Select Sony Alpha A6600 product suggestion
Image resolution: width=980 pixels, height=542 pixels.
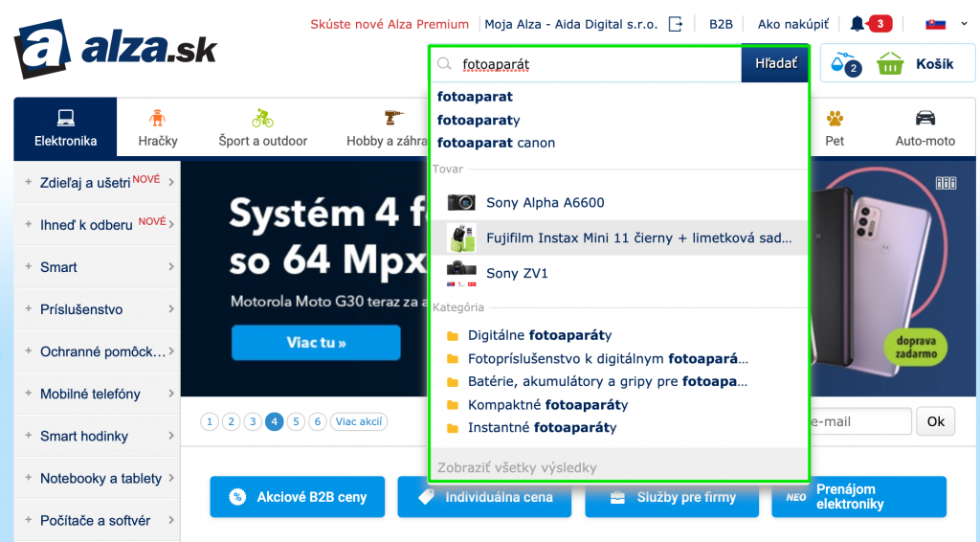tap(619, 202)
